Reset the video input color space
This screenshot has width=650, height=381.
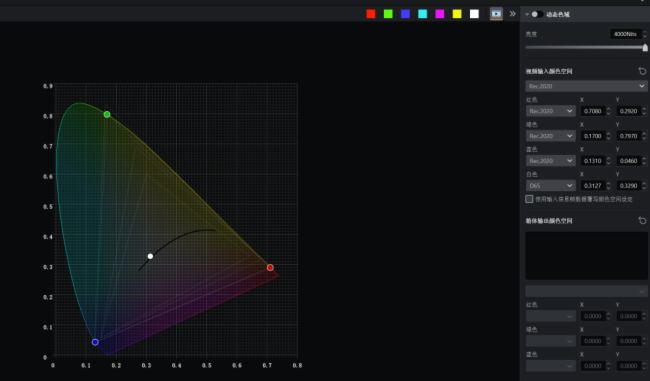[642, 71]
